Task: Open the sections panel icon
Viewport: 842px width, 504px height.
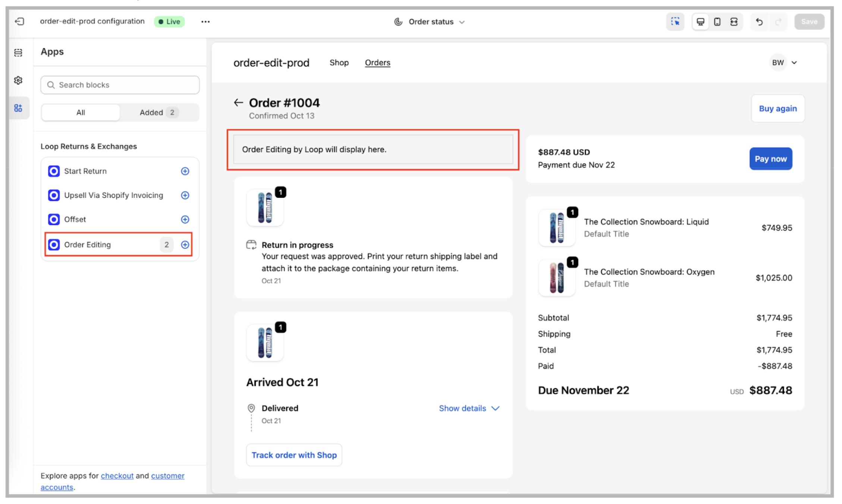Action: pos(18,53)
